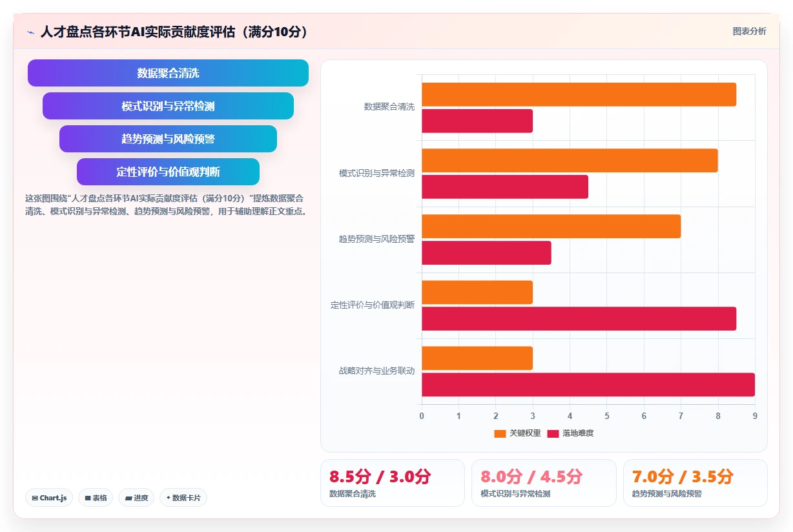Click the 进度 tag

pyautogui.click(x=136, y=498)
